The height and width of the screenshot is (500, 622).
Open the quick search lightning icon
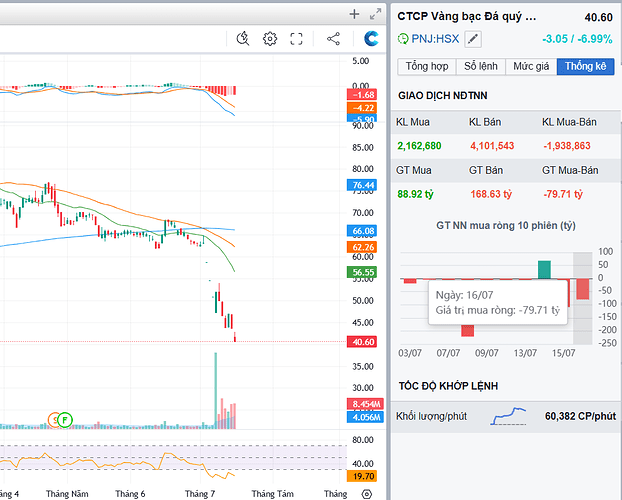point(243,39)
